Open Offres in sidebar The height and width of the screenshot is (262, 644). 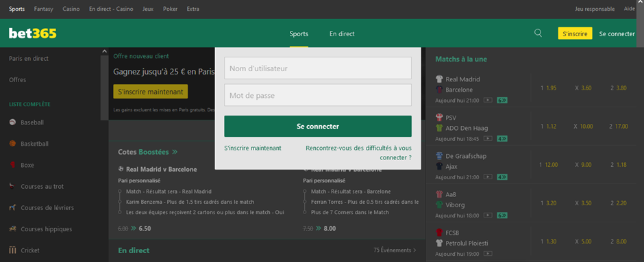pyautogui.click(x=18, y=80)
